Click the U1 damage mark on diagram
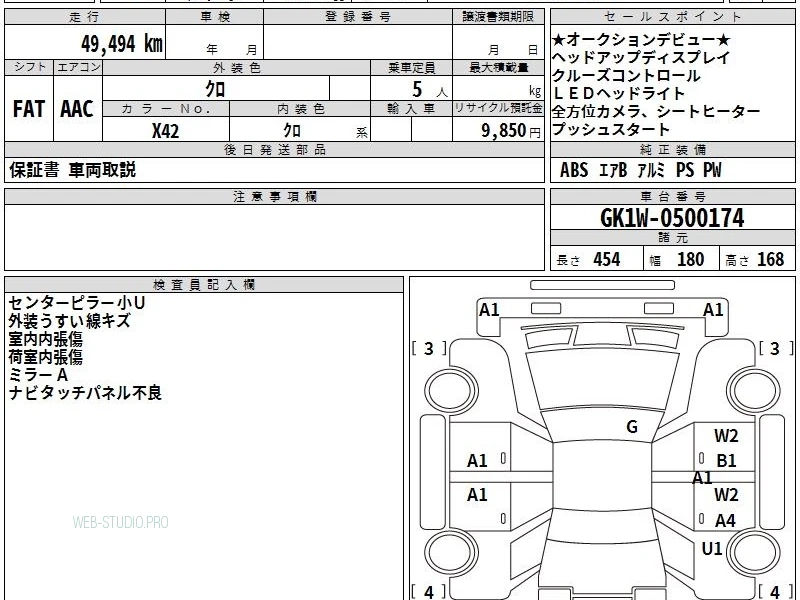The image size is (800, 600). (712, 548)
